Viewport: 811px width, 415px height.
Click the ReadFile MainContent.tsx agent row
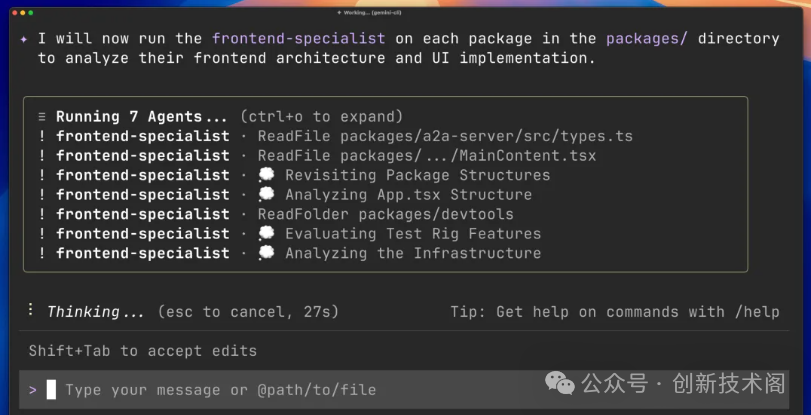(317, 156)
